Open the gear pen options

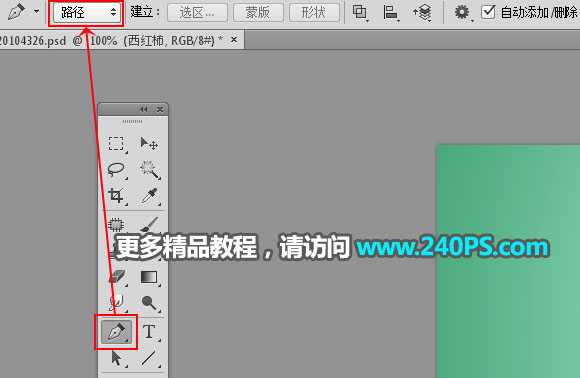[462, 13]
